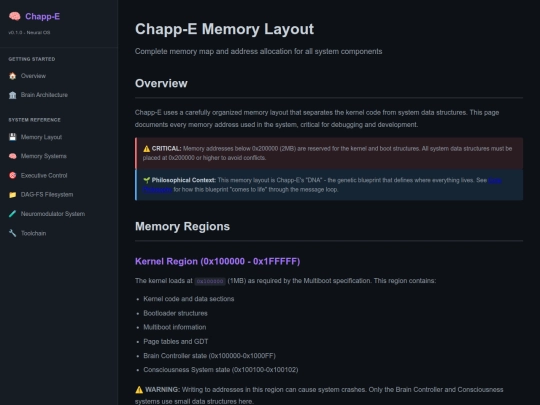
Task: Click 'v0.1.0 - Neural OS' version label
Action: click(29, 32)
